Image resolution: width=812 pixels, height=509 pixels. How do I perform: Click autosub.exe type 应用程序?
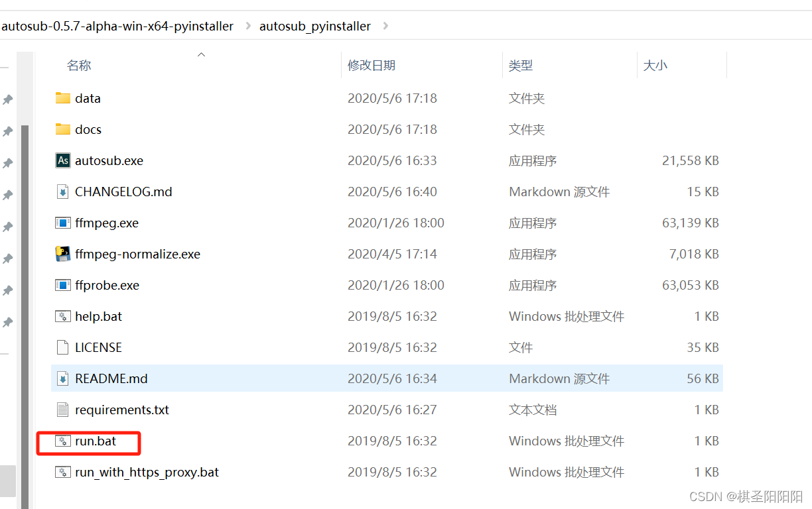click(533, 160)
